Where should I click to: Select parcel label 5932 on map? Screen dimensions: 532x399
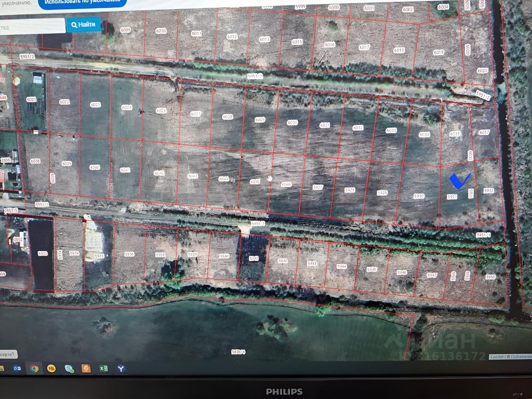coord(489,191)
